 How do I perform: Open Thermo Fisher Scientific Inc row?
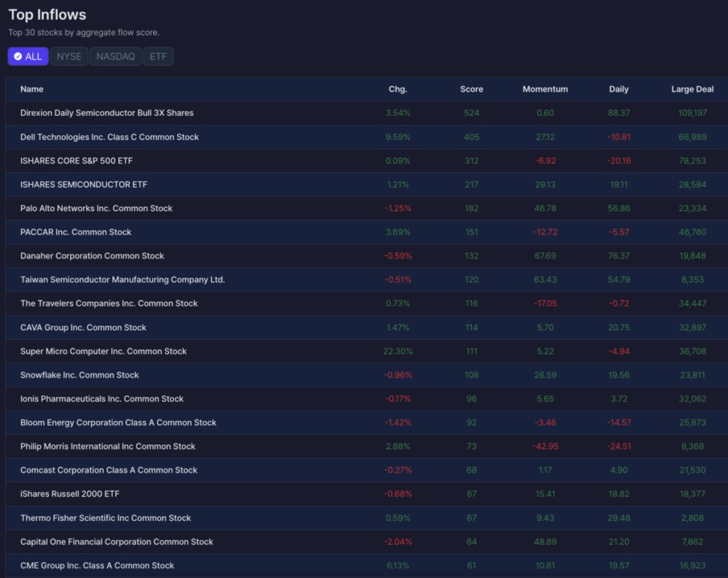pyautogui.click(x=367, y=518)
